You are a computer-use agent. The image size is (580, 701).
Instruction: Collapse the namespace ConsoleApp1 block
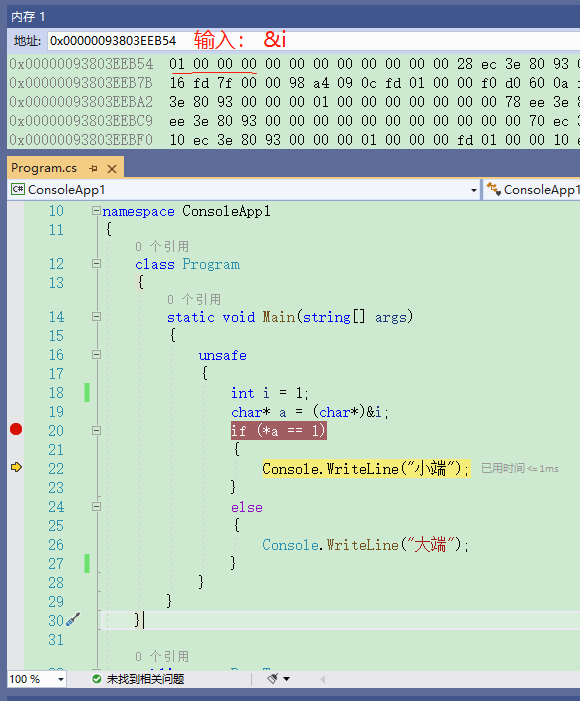pos(96,211)
